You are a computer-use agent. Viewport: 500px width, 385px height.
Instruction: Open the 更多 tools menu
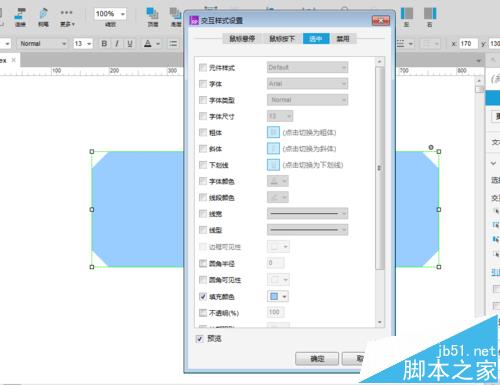tap(67, 17)
